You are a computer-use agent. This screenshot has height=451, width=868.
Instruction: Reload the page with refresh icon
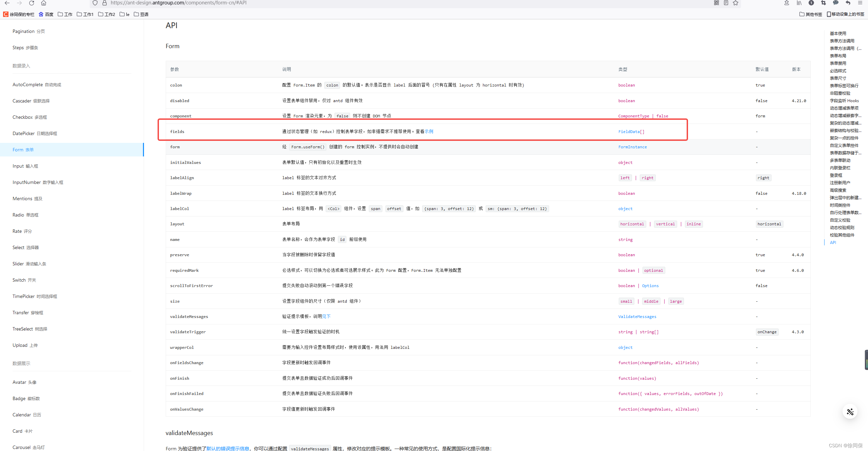pos(32,3)
